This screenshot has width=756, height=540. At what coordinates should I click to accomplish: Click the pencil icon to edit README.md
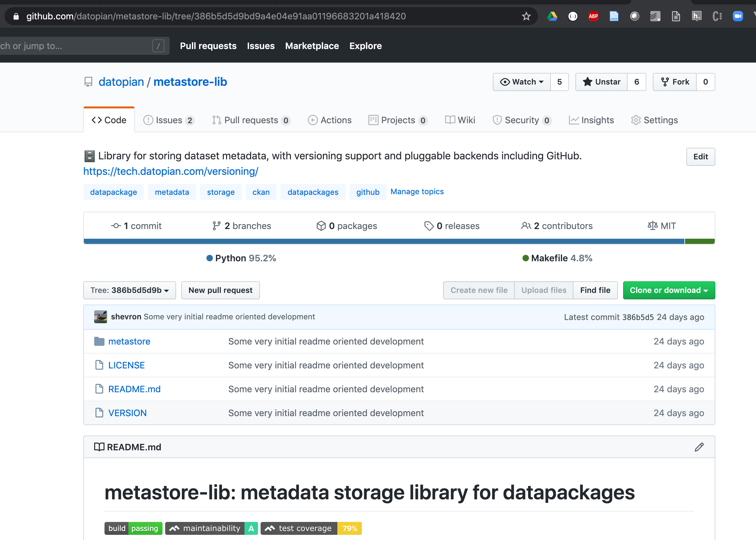(699, 447)
